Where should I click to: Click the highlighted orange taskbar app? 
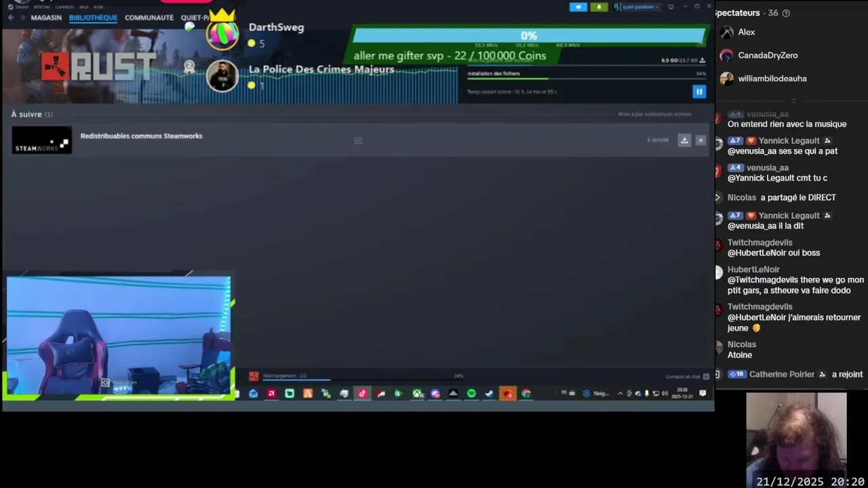tap(508, 393)
